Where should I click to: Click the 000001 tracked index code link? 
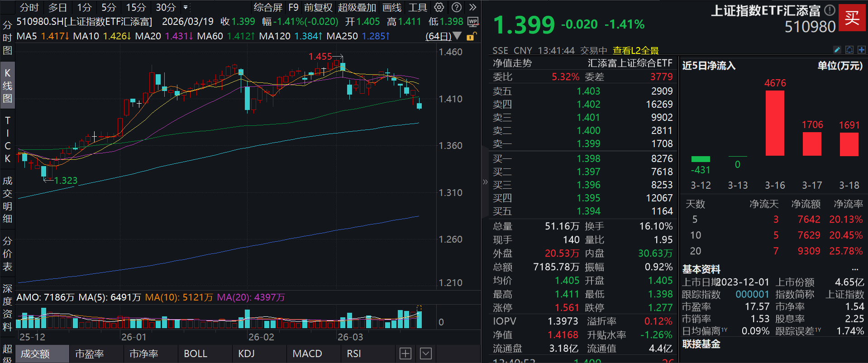752,294
